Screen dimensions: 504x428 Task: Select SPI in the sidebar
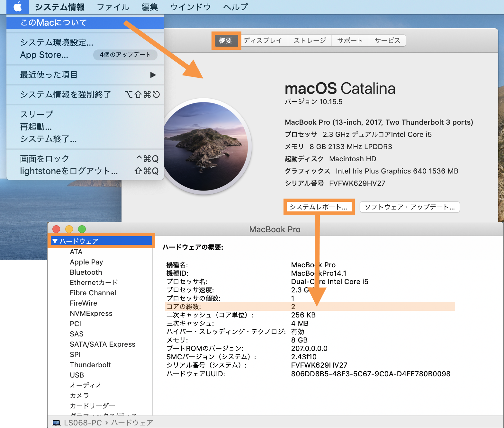click(x=75, y=355)
